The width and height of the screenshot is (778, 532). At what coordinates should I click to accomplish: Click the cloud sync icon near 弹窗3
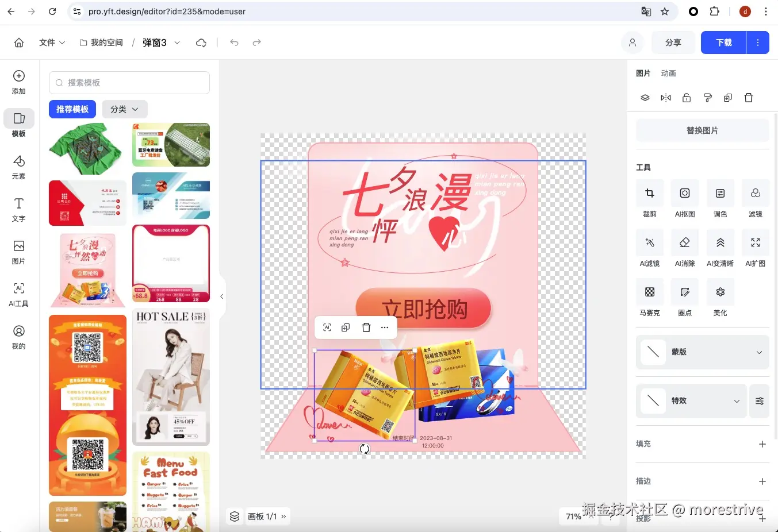[x=201, y=43]
